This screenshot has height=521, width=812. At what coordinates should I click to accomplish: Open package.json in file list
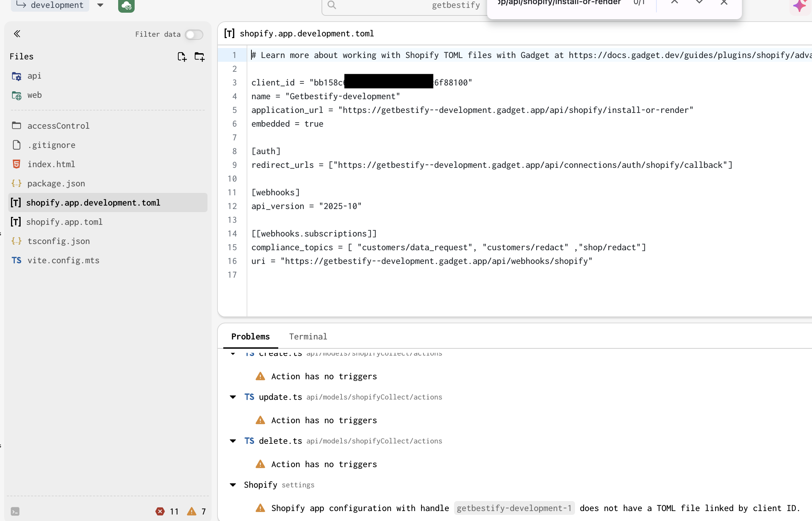pyautogui.click(x=56, y=184)
